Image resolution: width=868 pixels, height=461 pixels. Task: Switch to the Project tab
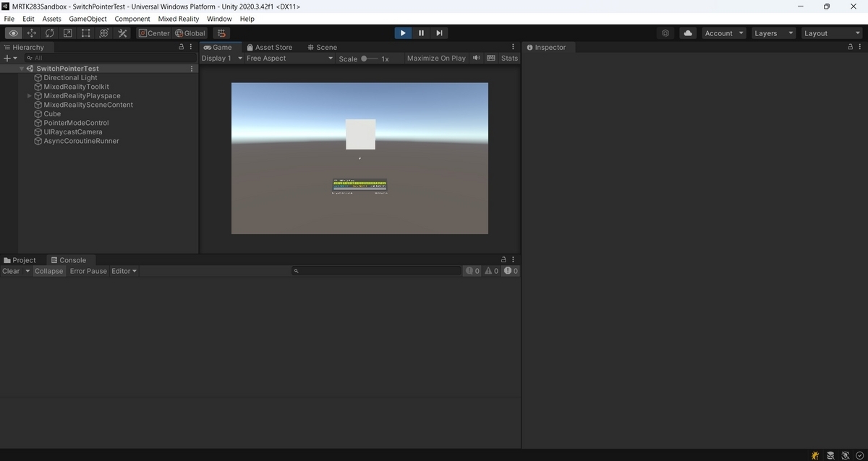click(x=20, y=260)
